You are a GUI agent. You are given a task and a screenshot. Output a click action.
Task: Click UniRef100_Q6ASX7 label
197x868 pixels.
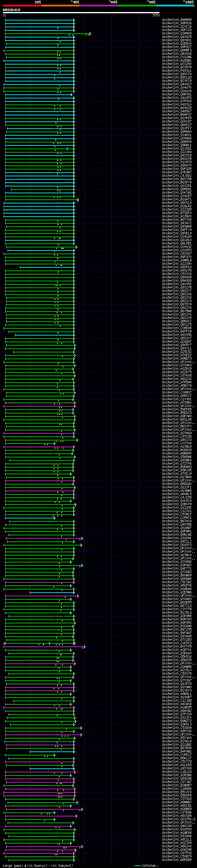click(x=177, y=125)
